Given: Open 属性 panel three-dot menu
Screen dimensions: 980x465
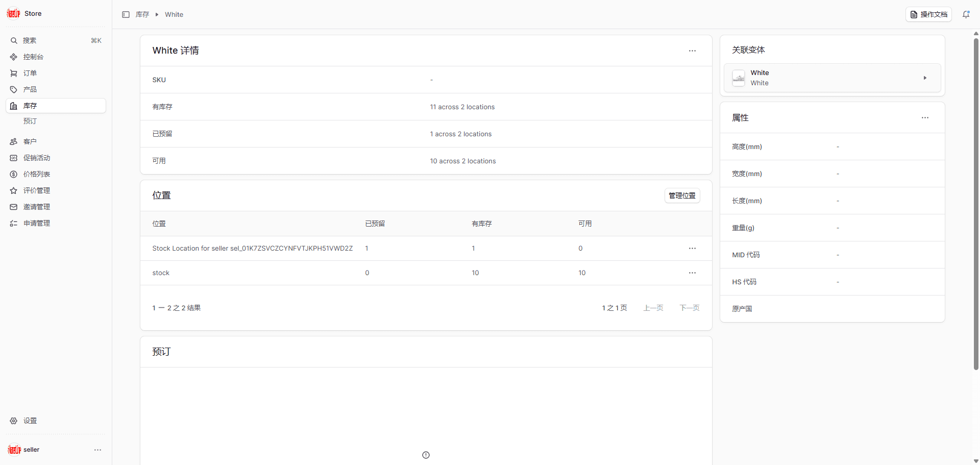Looking at the screenshot, I should pos(925,117).
